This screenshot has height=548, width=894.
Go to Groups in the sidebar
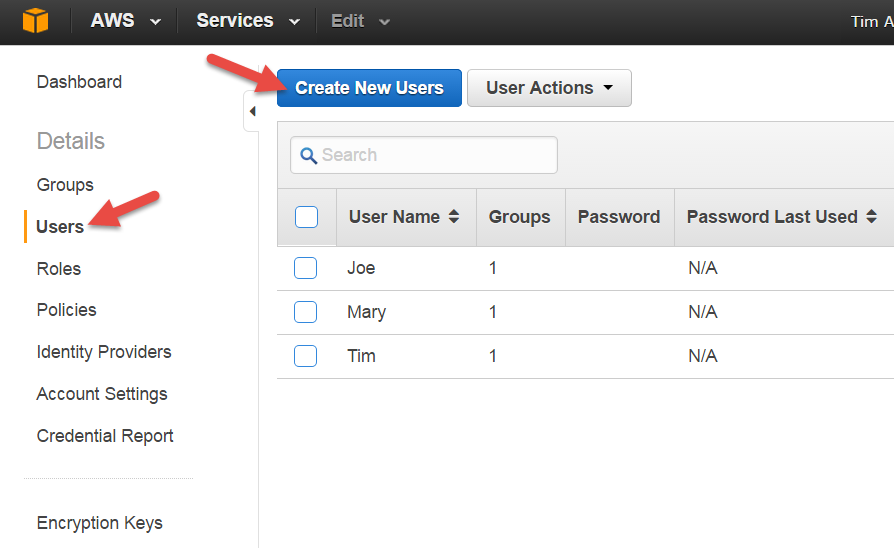pos(65,185)
